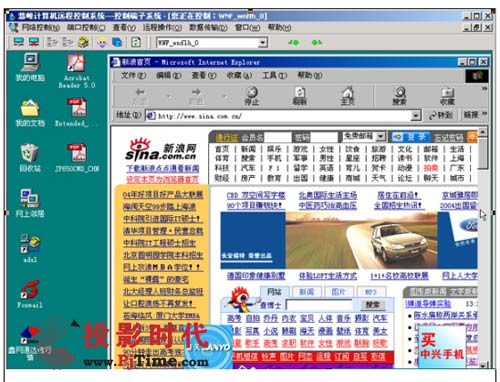Image resolution: width=500 pixels, height=382 pixels.
Task: Select the Recycle Bin desktop icon
Action: click(30, 158)
